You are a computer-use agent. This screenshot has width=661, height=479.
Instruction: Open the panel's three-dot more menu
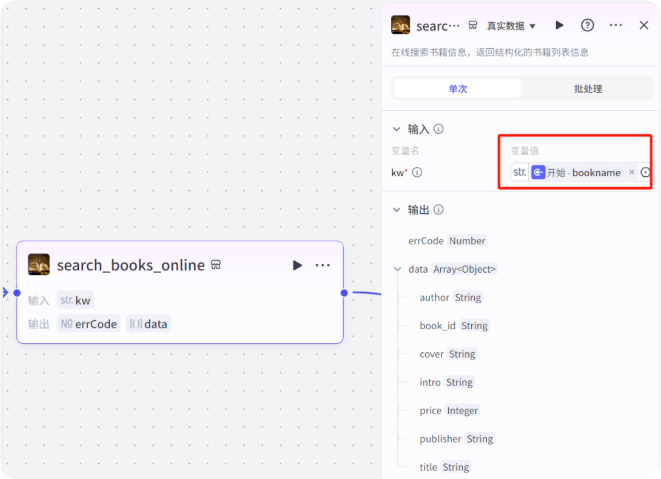point(615,25)
